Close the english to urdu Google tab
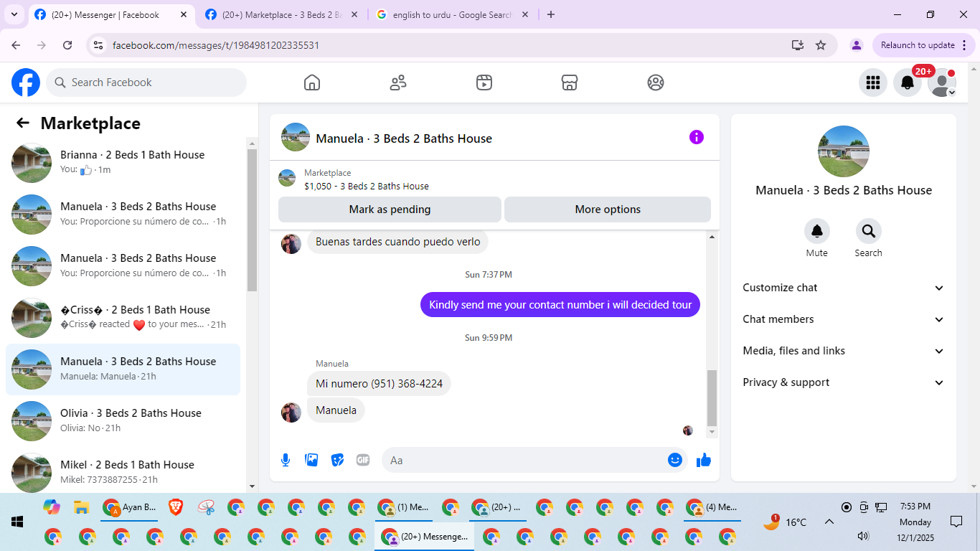The image size is (980, 551). point(525,14)
